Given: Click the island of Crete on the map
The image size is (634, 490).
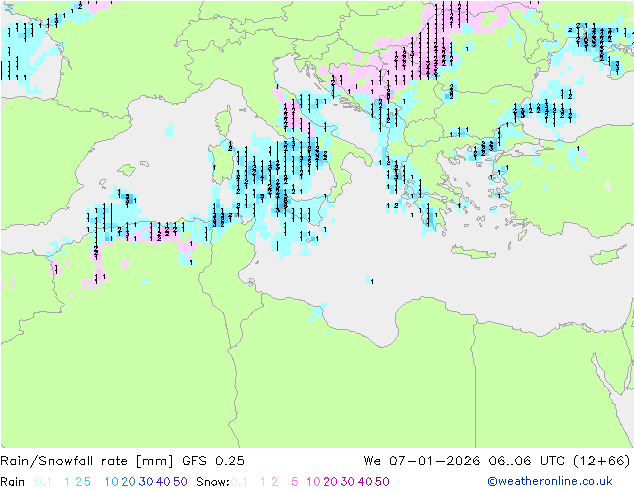Looking at the screenshot, I should 472,252.
